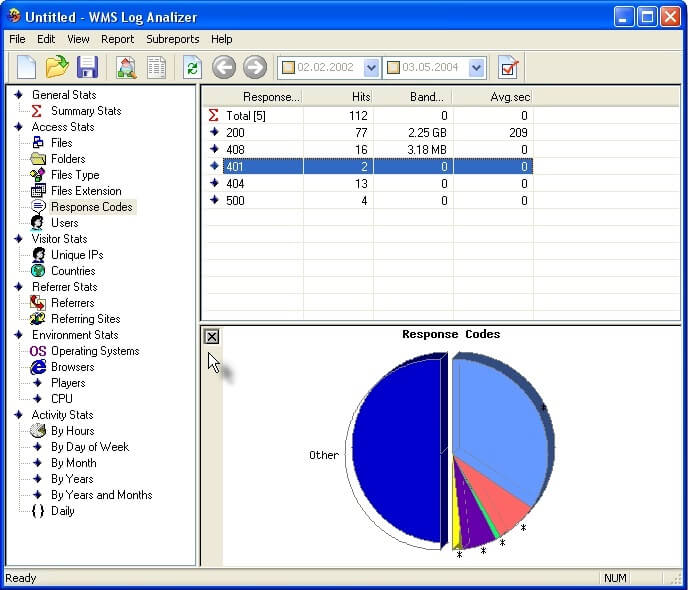Select Activity Stats tree node

click(62, 415)
